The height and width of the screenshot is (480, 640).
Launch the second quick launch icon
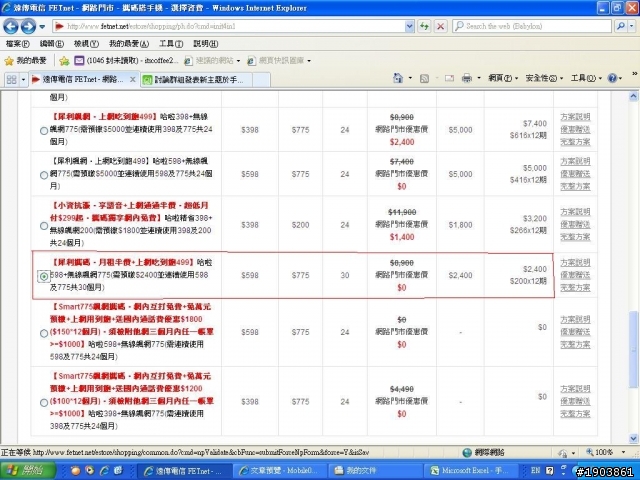[x=89, y=471]
